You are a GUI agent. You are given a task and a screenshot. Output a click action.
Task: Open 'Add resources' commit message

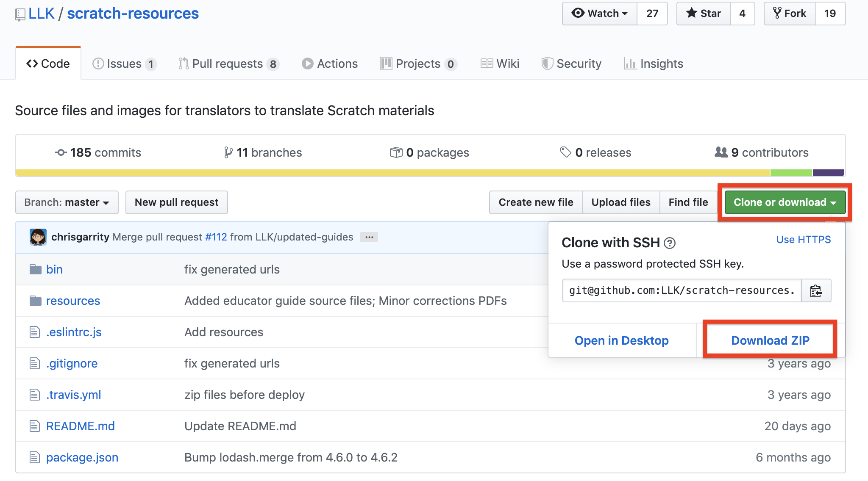[224, 332]
